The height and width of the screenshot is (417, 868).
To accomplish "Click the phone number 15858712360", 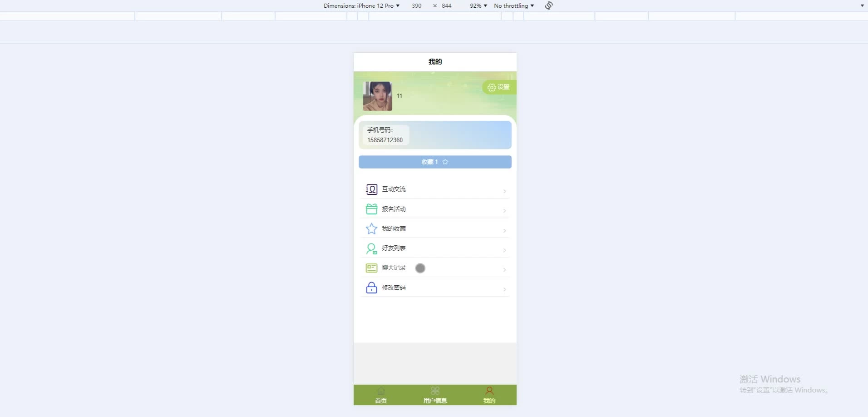I will (x=385, y=140).
